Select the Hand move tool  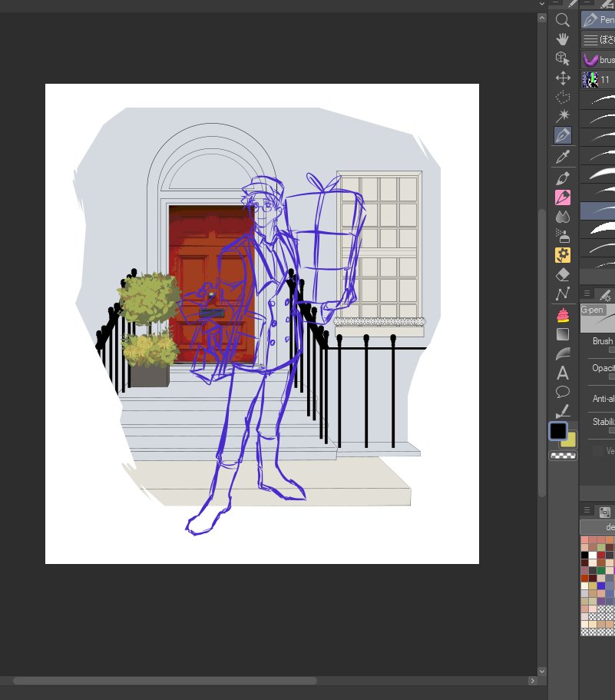[x=562, y=39]
